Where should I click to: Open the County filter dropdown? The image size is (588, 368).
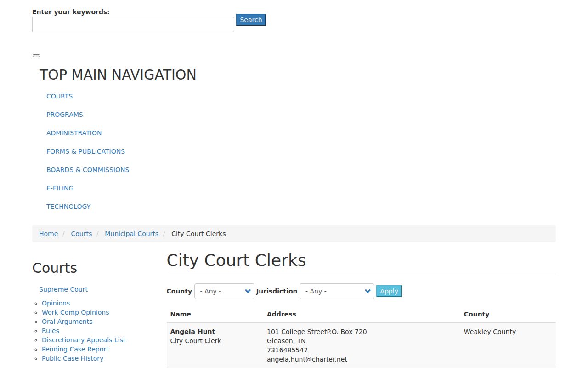(224, 291)
